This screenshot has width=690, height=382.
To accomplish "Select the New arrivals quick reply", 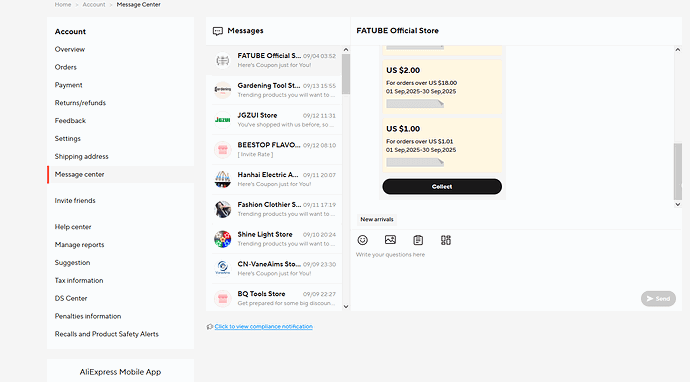I will pos(377,219).
